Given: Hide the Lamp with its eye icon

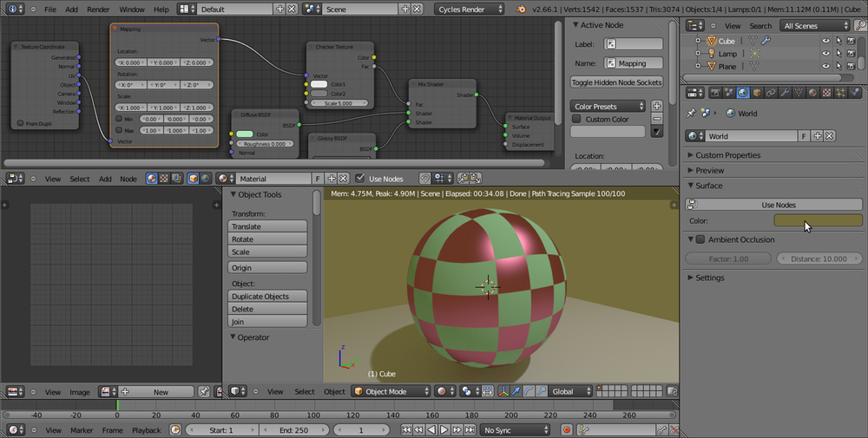Looking at the screenshot, I should pos(825,54).
